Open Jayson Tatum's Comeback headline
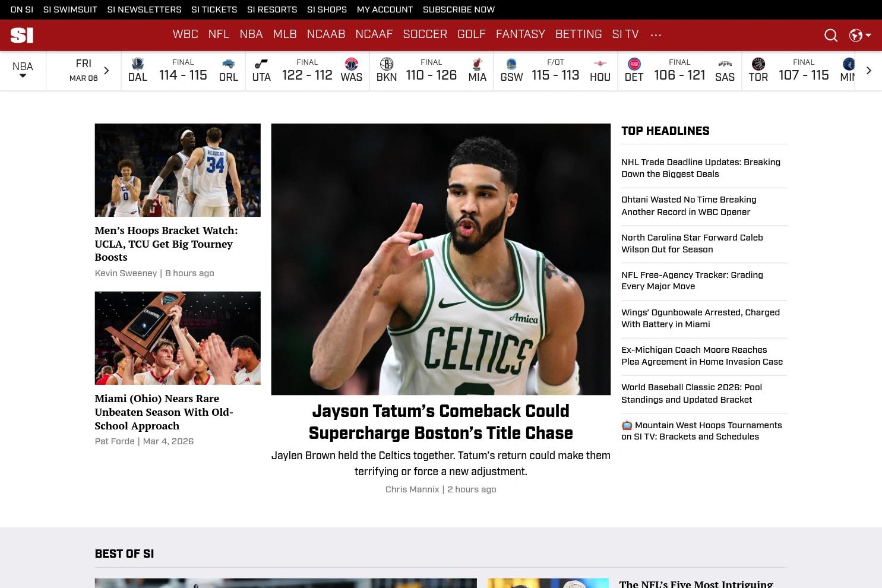 (441, 422)
